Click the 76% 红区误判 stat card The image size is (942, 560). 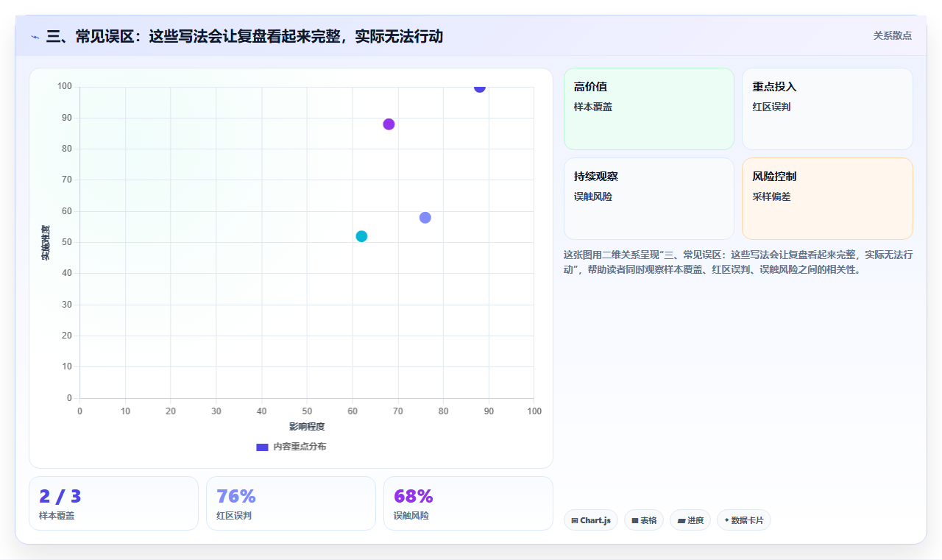pos(291,503)
